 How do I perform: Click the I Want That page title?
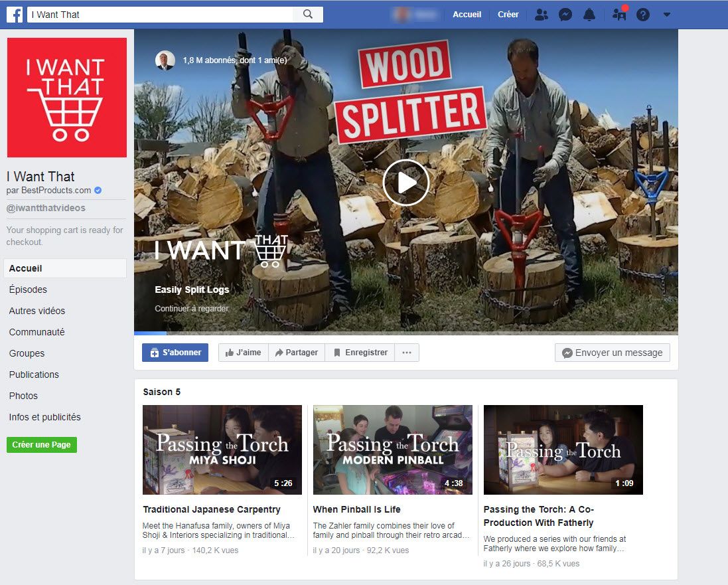pos(40,177)
